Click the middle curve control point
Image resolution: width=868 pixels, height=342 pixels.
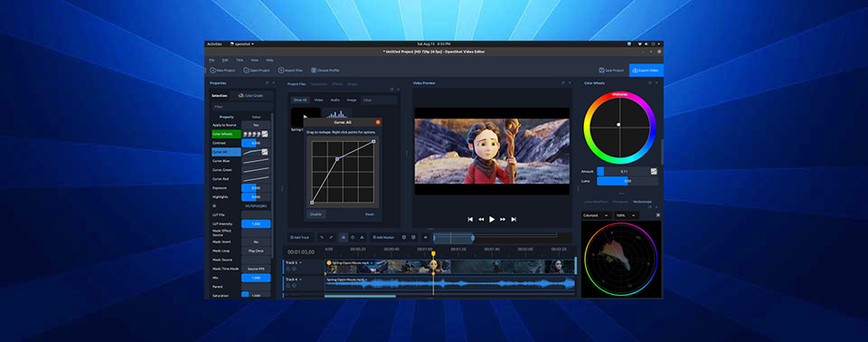click(x=337, y=158)
